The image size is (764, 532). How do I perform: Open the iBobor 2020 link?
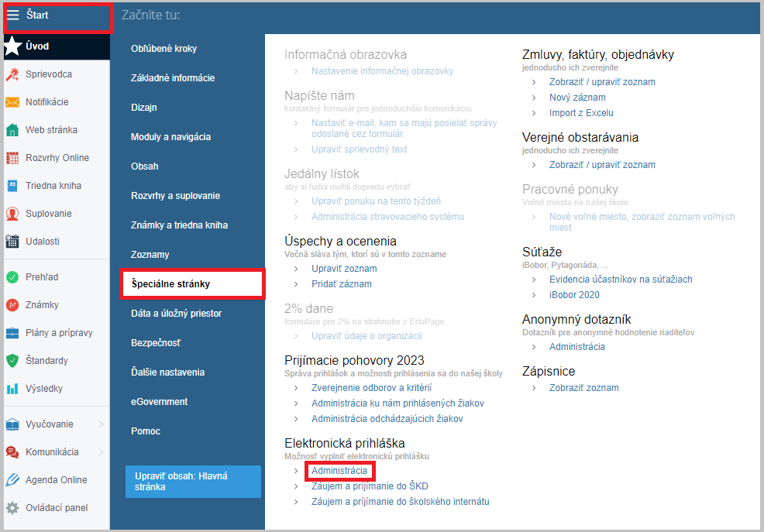click(574, 295)
